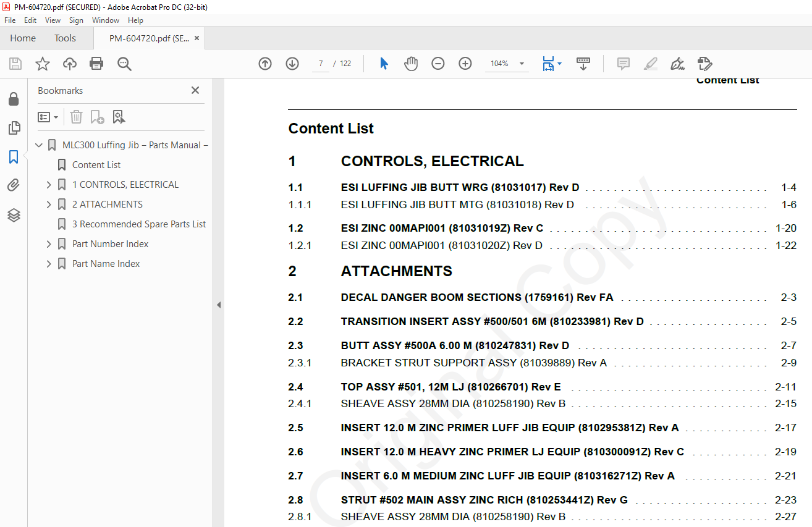Open the bookmarks options menu dropdown

coord(48,117)
